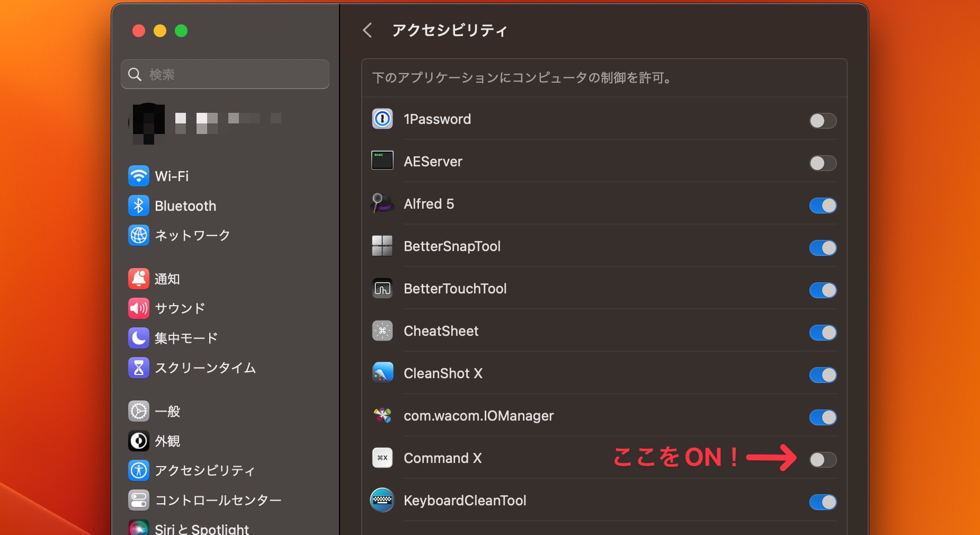Select the Bluetooth sidebar icon
Screen dimensions: 980x535
pyautogui.click(x=138, y=206)
